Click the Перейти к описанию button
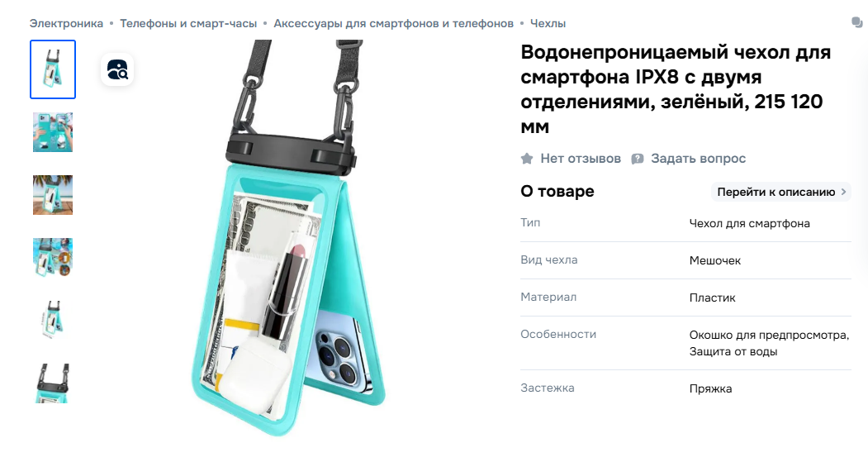 781,192
